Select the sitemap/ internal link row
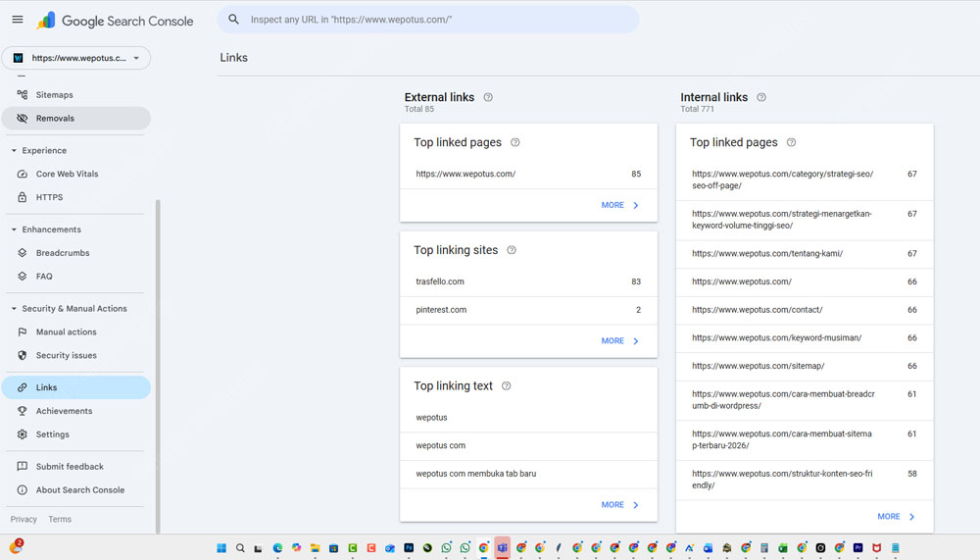980x560 pixels. click(x=805, y=366)
